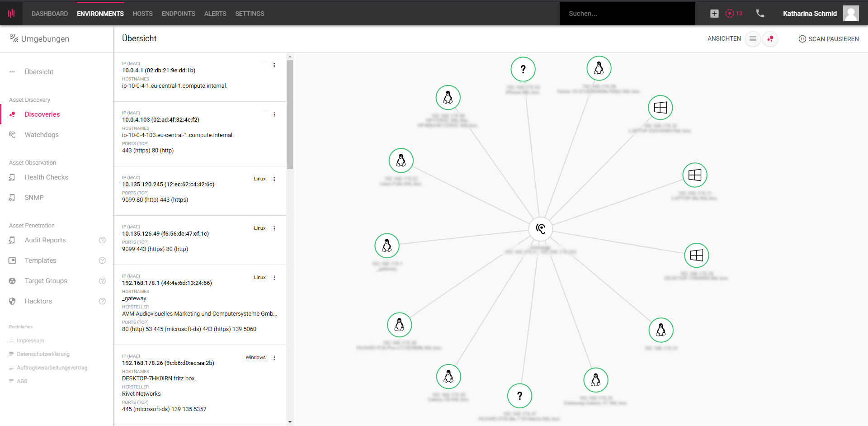Select the central watchdog node in the graph

coord(541,229)
